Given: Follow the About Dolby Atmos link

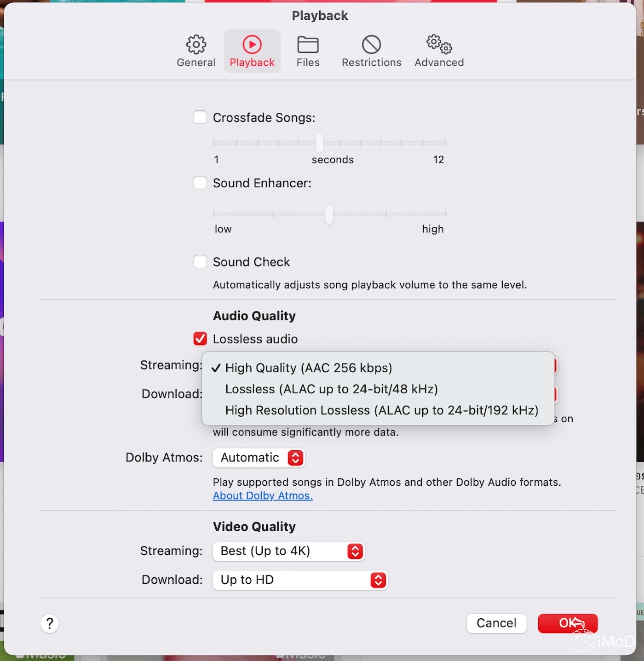Looking at the screenshot, I should click(263, 496).
